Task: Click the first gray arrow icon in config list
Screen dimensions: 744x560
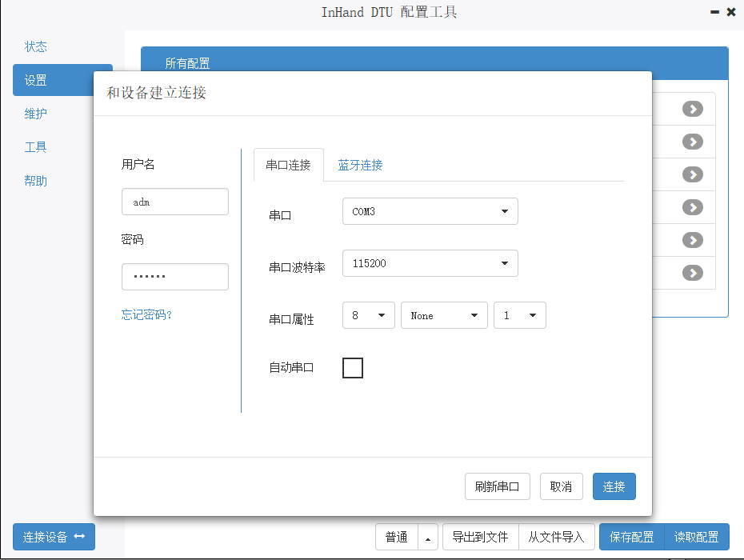Action: (692, 109)
